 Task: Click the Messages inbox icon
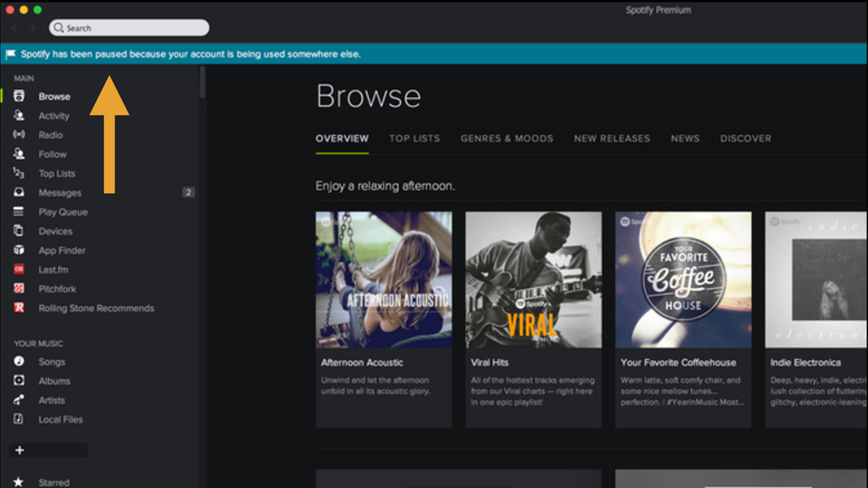[19, 192]
